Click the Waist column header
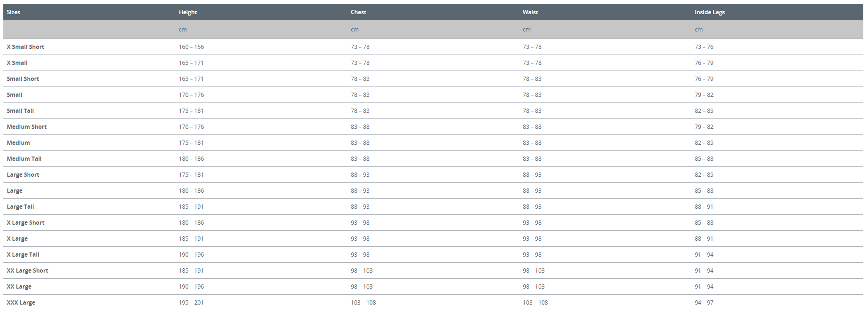This screenshot has width=868, height=314. point(530,12)
